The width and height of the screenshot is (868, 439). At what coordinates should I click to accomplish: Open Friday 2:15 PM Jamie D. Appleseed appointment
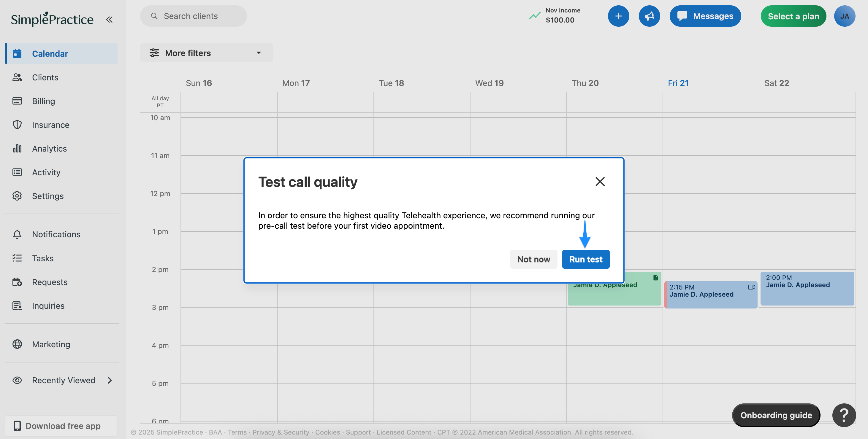pos(711,295)
